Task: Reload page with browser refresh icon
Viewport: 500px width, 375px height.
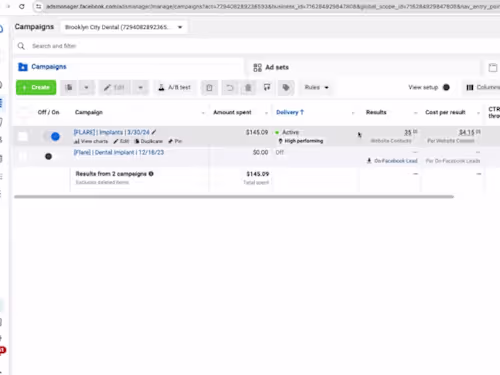Action: (x=22, y=6)
